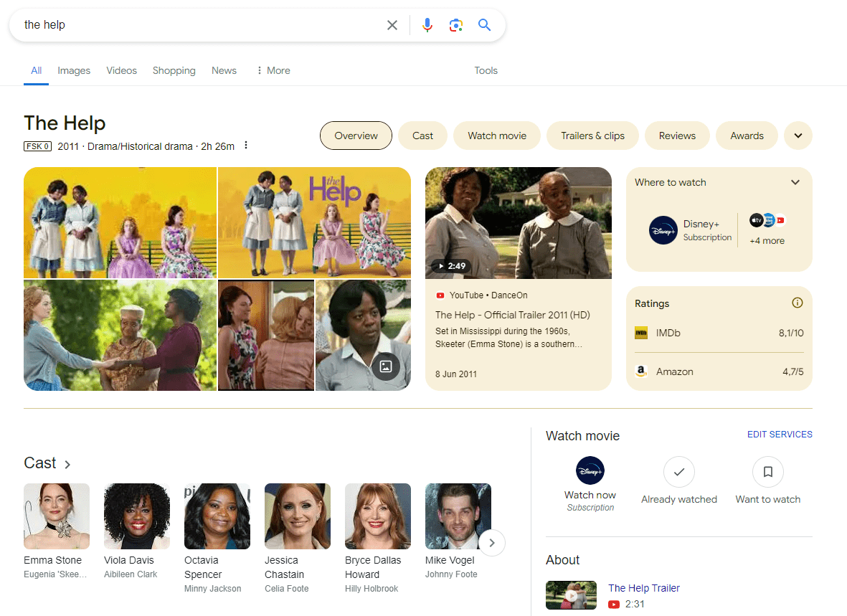The height and width of the screenshot is (616, 847).
Task: Select the Reviews chip
Action: (677, 136)
